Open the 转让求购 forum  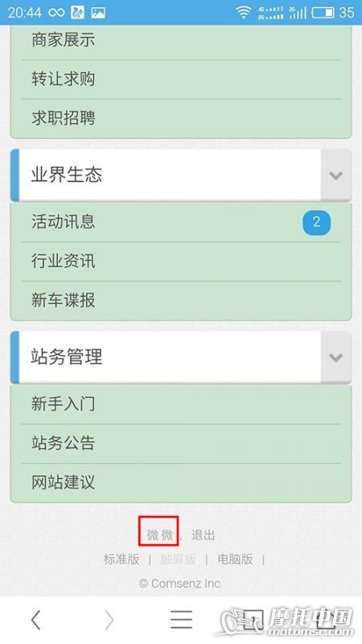click(181, 79)
